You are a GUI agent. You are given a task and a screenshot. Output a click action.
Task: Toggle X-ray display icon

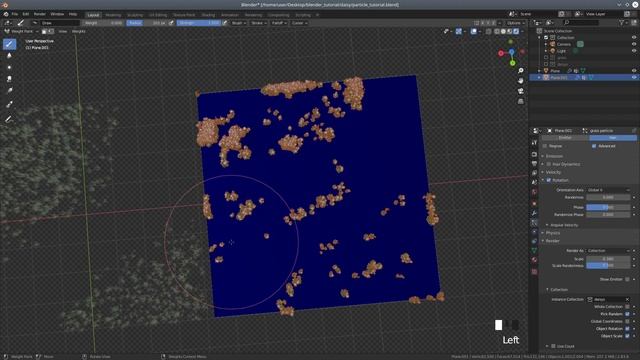tap(488, 31)
